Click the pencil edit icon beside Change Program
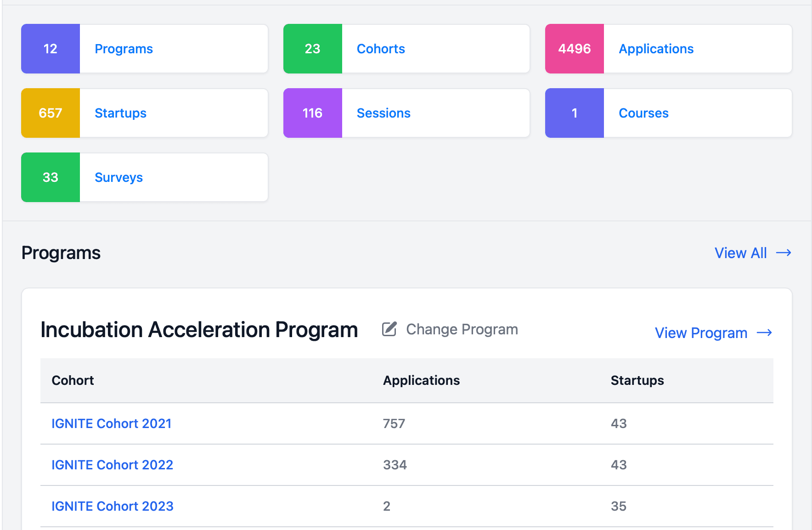The height and width of the screenshot is (530, 812). click(389, 329)
